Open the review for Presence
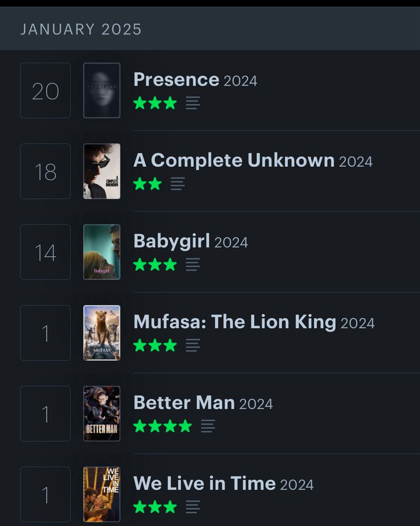420x526 pixels. pyautogui.click(x=193, y=104)
